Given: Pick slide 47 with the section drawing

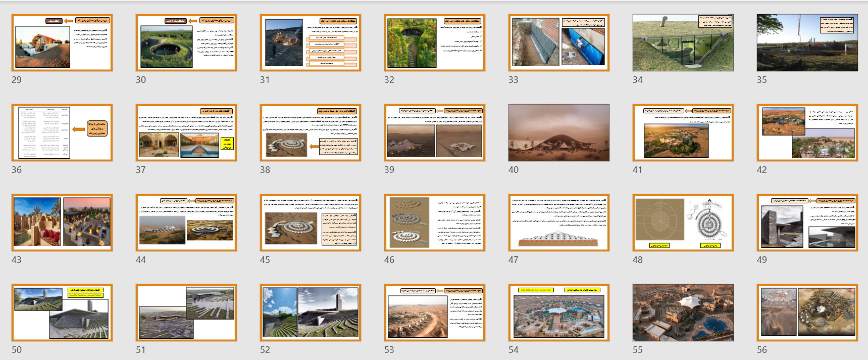Looking at the screenshot, I should pyautogui.click(x=559, y=222).
